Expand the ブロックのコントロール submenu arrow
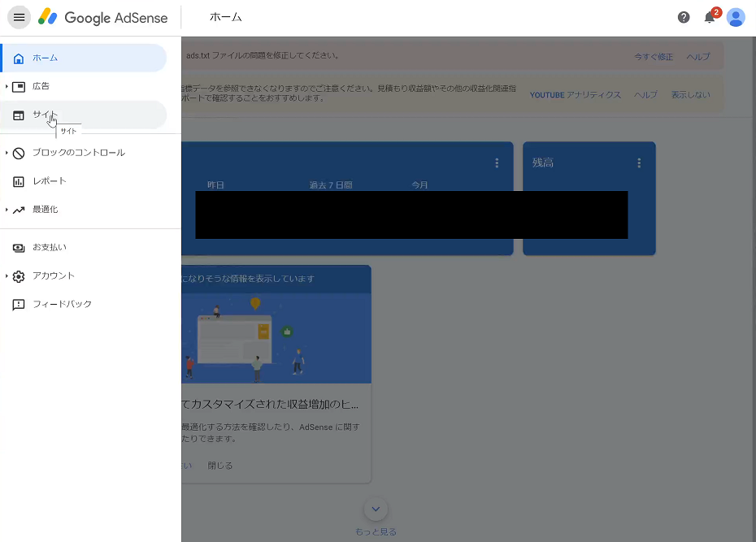756x542 pixels. tap(7, 153)
